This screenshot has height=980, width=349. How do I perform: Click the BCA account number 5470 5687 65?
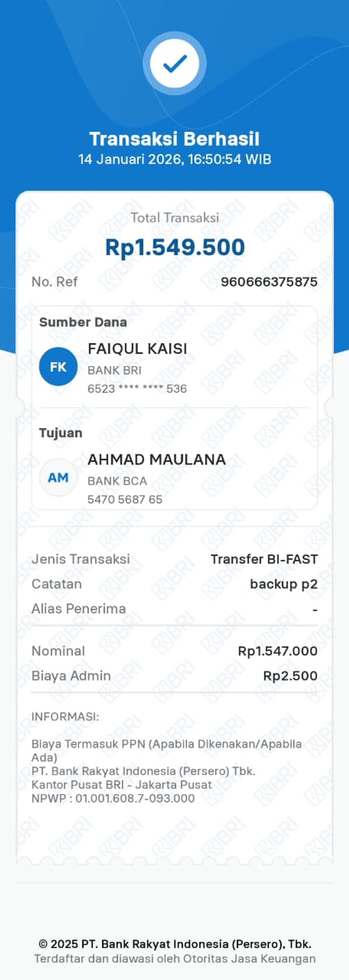tap(125, 499)
